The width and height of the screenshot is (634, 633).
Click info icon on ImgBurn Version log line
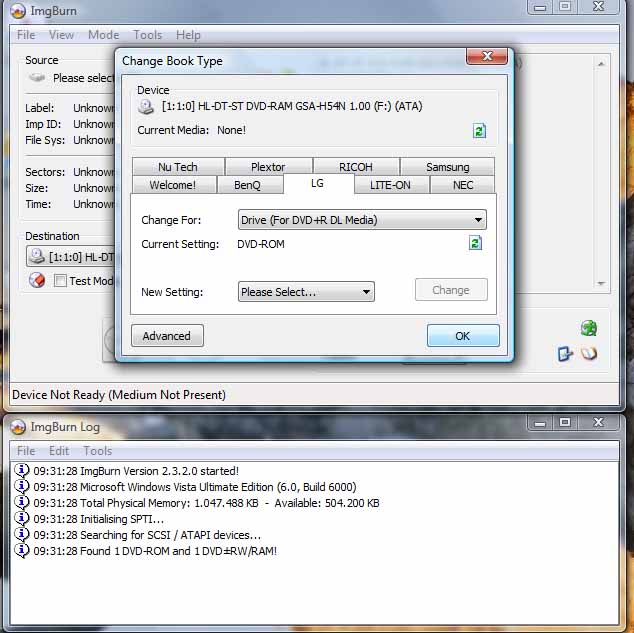click(21, 471)
